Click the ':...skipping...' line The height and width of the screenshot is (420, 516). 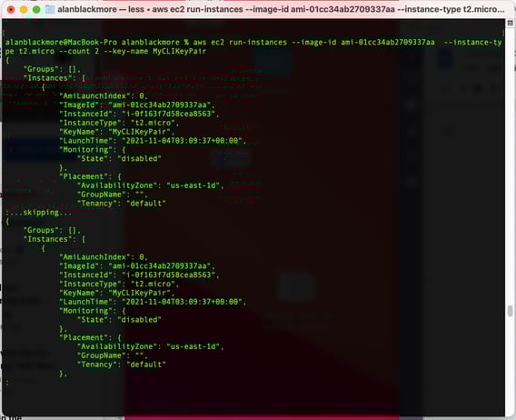[39, 213]
